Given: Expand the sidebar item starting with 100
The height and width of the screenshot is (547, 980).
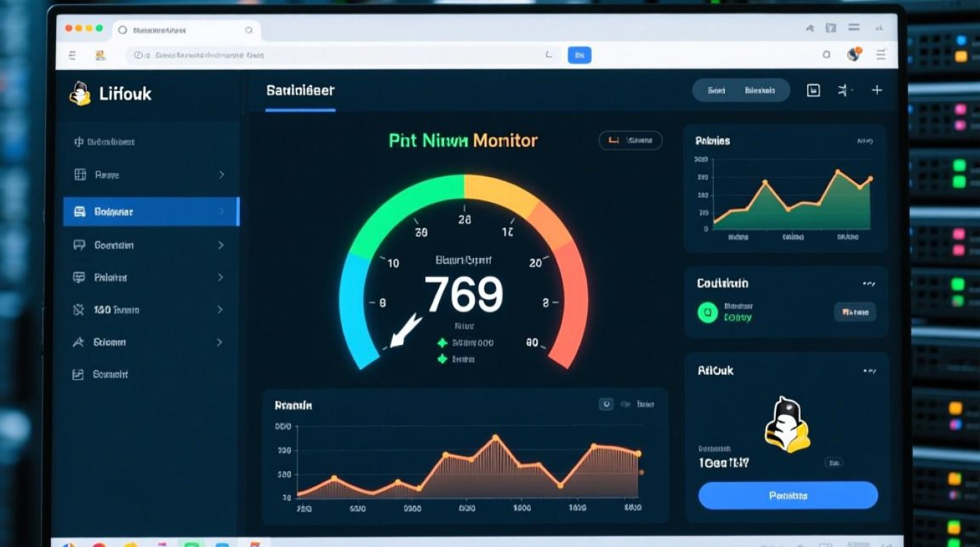Looking at the screenshot, I should [x=220, y=310].
